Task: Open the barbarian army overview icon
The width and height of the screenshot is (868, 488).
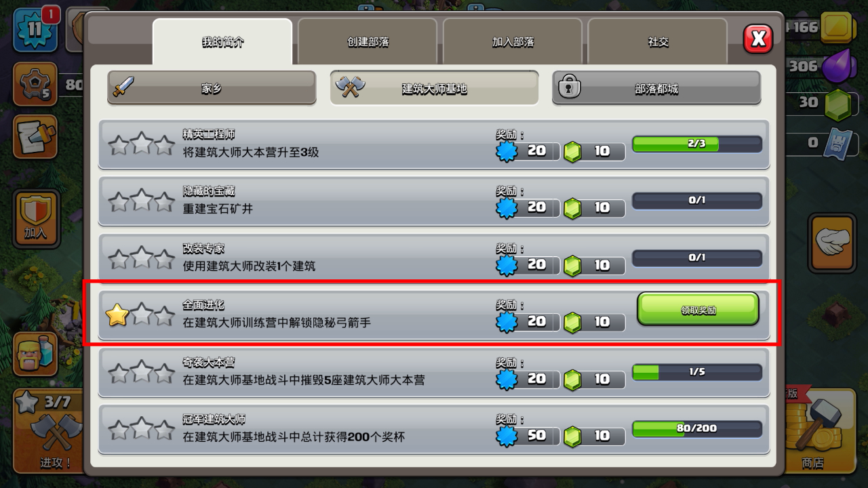Action: [x=35, y=355]
